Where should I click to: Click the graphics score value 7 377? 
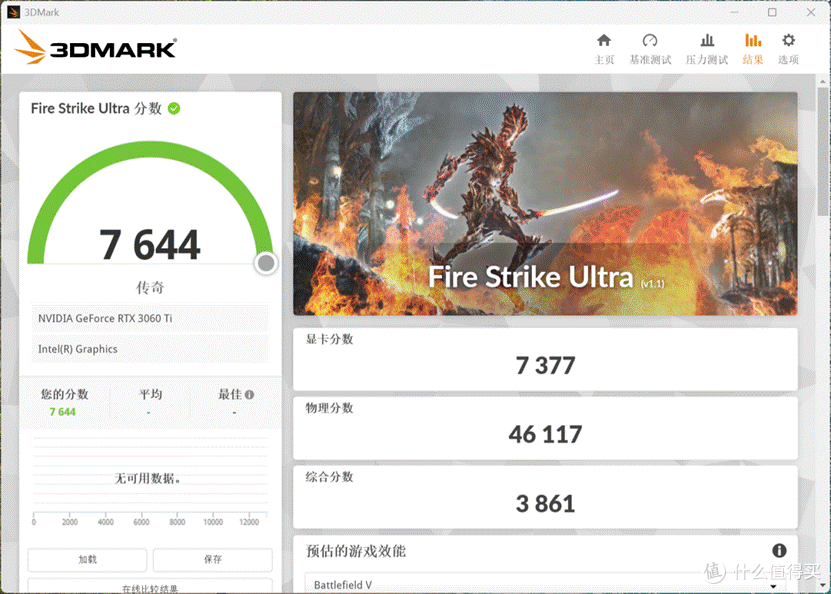pos(545,366)
